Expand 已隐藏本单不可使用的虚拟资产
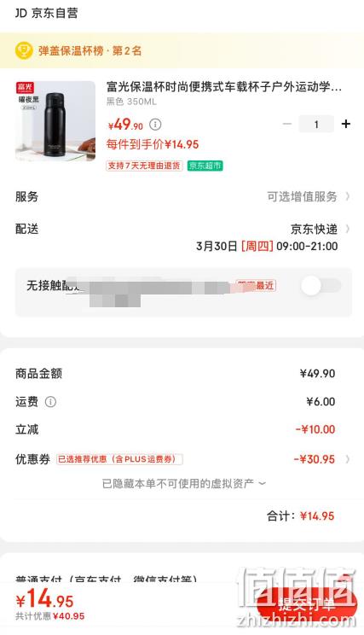Viewport: 364px width, 635px height. pos(184,484)
